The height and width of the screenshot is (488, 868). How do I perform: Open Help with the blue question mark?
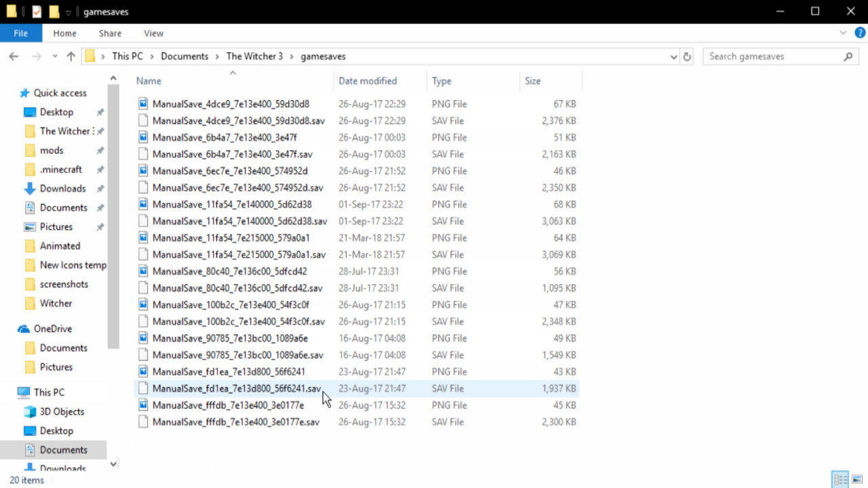click(860, 33)
